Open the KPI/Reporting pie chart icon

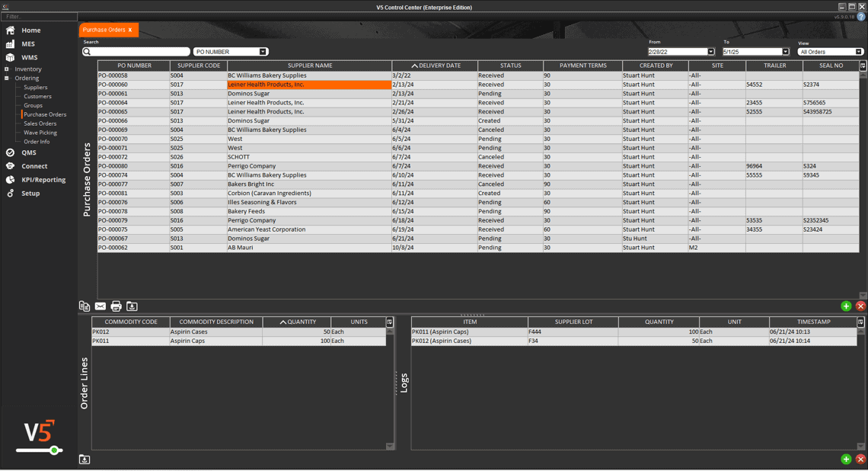(10, 180)
